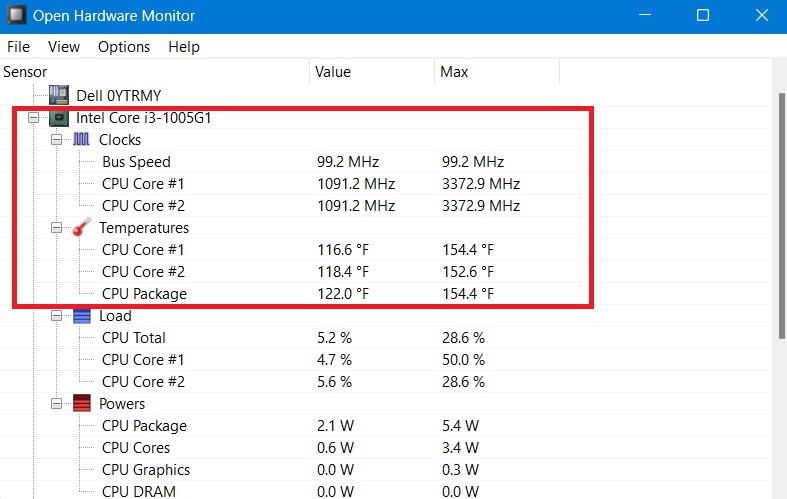Click the Intel Core i3-1005G1 chip icon
787x499 pixels.
pyautogui.click(x=59, y=118)
